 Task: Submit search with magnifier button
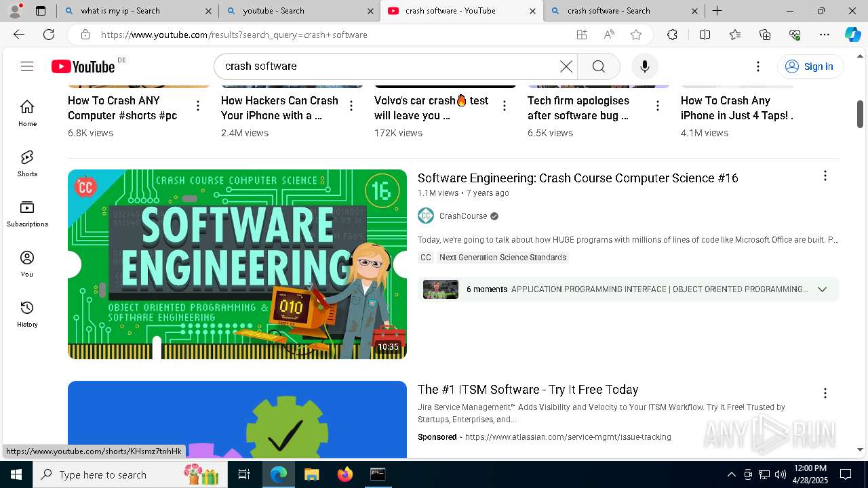click(598, 66)
